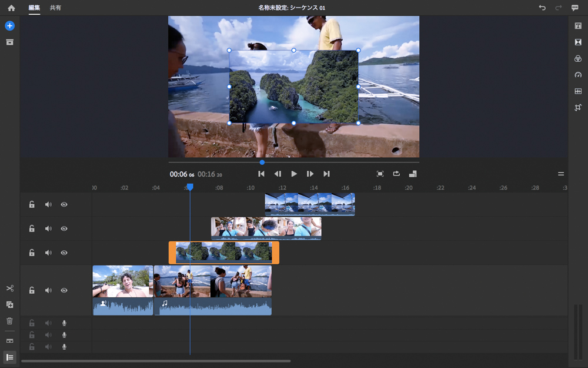Jump to the sequence start
588x368 pixels.
pos(262,174)
